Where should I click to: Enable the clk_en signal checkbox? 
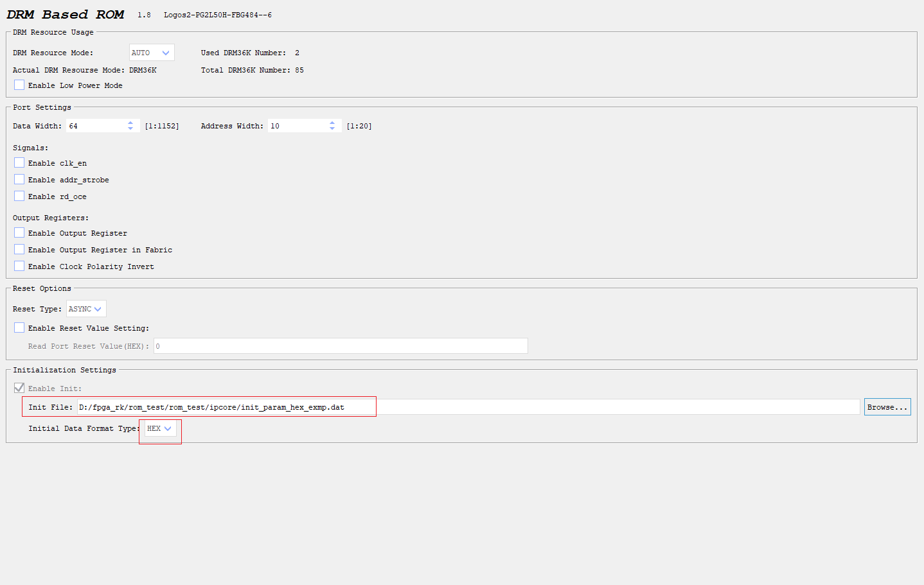(19, 162)
